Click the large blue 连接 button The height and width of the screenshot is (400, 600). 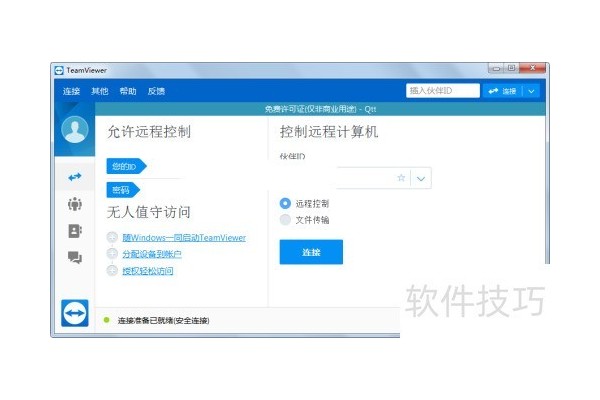311,252
